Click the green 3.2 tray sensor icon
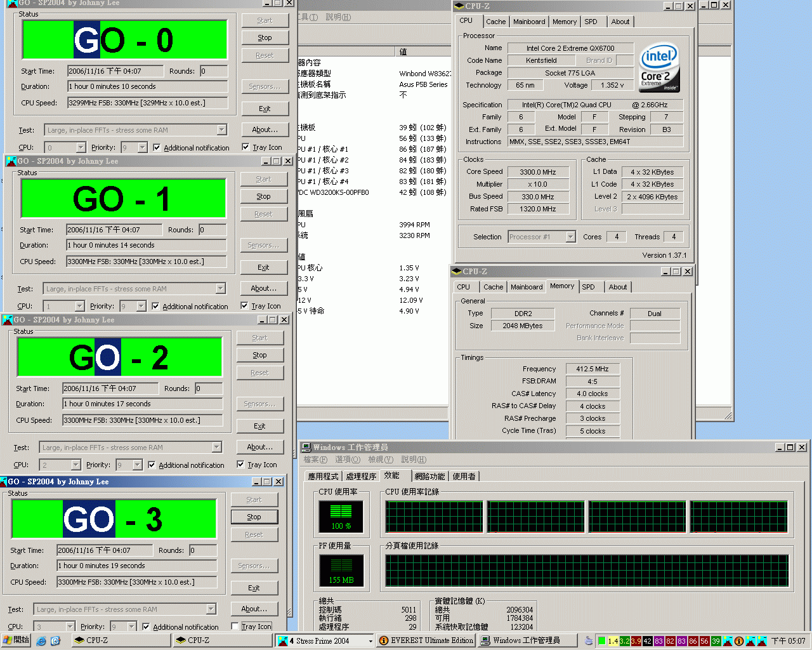The width and height of the screenshot is (812, 650). tap(625, 641)
